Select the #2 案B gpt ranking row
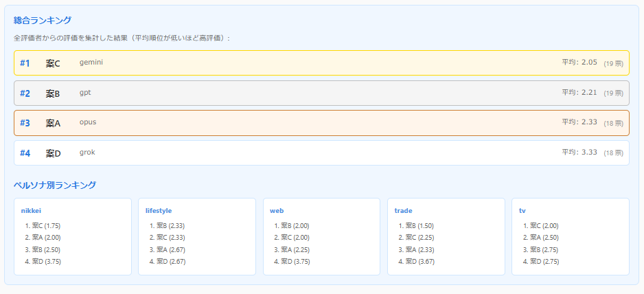Image resolution: width=644 pixels, height=294 pixels. click(x=321, y=93)
